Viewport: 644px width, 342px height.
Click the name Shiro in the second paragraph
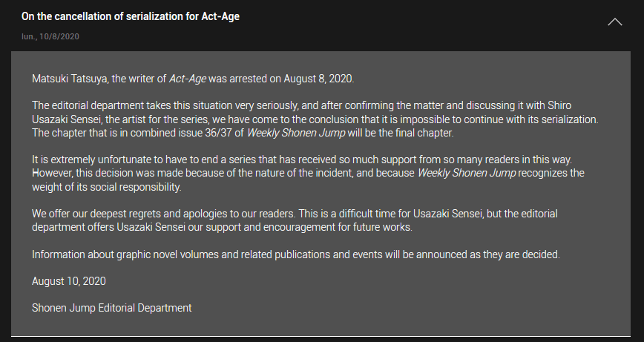(559, 105)
